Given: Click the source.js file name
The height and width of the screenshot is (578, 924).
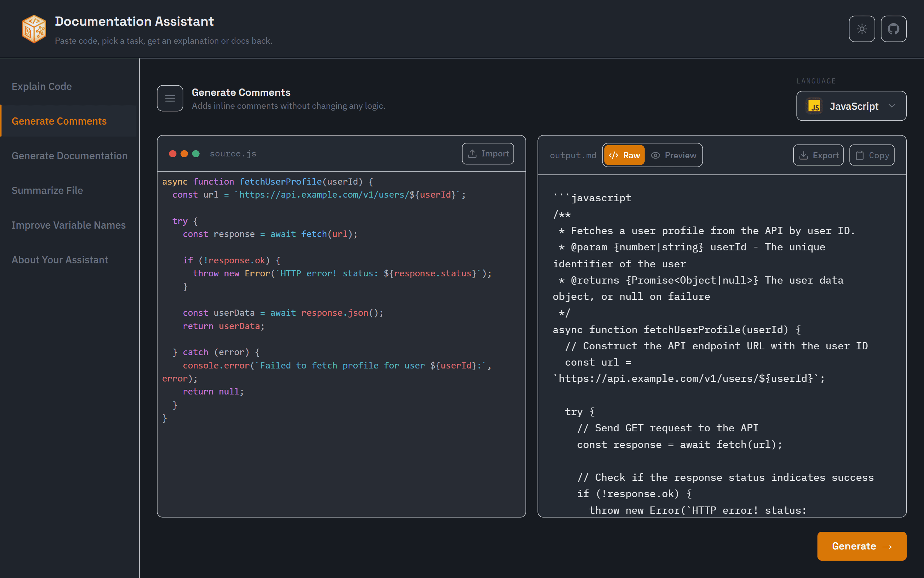Looking at the screenshot, I should coord(233,154).
